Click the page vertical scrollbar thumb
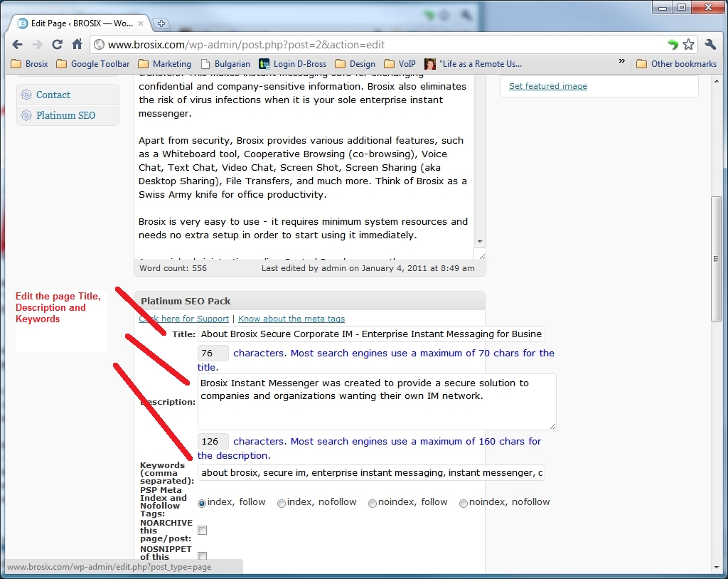 click(716, 258)
